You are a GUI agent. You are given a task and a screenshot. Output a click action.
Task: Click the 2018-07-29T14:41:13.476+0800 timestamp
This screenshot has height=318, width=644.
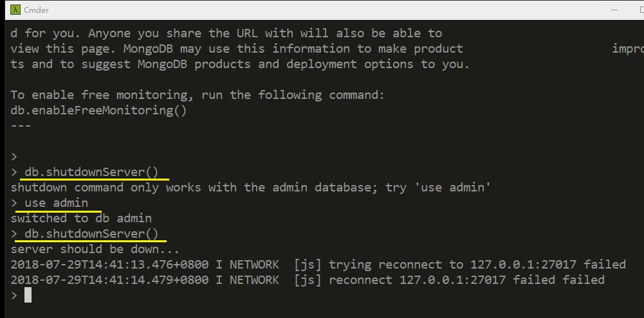(x=109, y=265)
